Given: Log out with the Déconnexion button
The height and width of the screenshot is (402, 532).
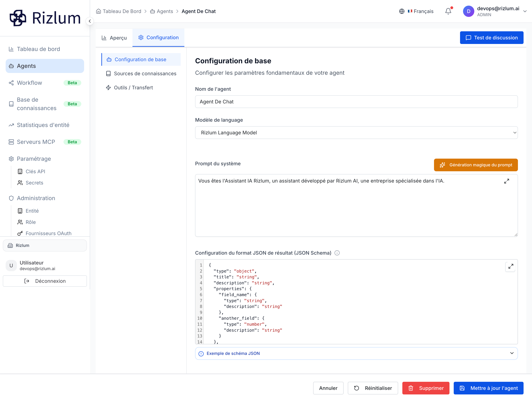Looking at the screenshot, I should [x=45, y=281].
